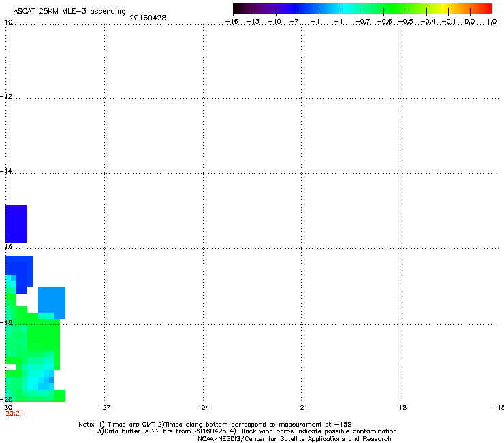Click the color bar label -13
Image resolution: width=504 pixels, height=443 pixels.
point(253,22)
